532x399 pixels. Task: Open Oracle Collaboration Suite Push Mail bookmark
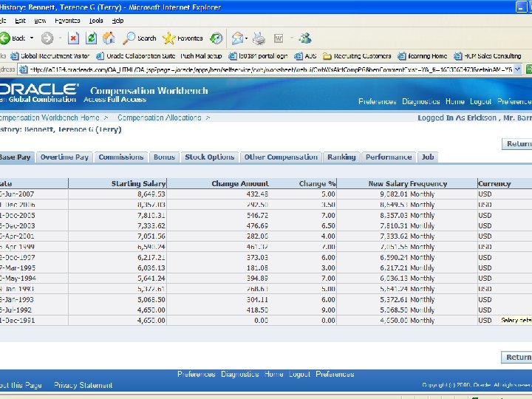pyautogui.click(x=159, y=56)
